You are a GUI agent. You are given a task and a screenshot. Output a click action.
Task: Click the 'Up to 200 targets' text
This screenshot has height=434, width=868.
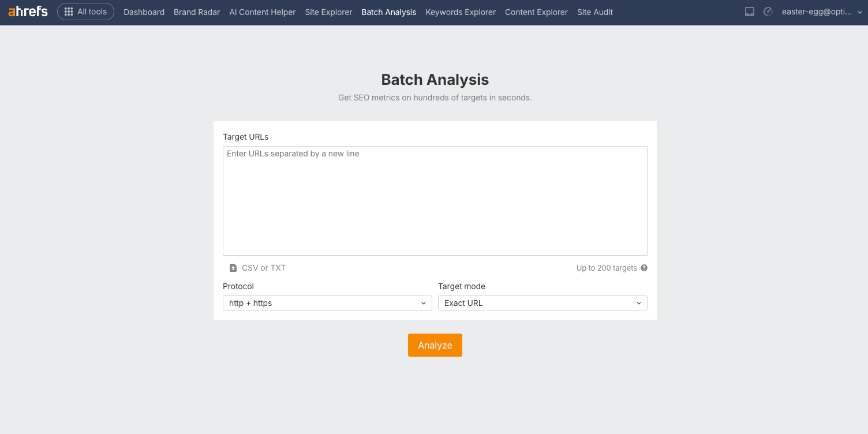point(607,268)
